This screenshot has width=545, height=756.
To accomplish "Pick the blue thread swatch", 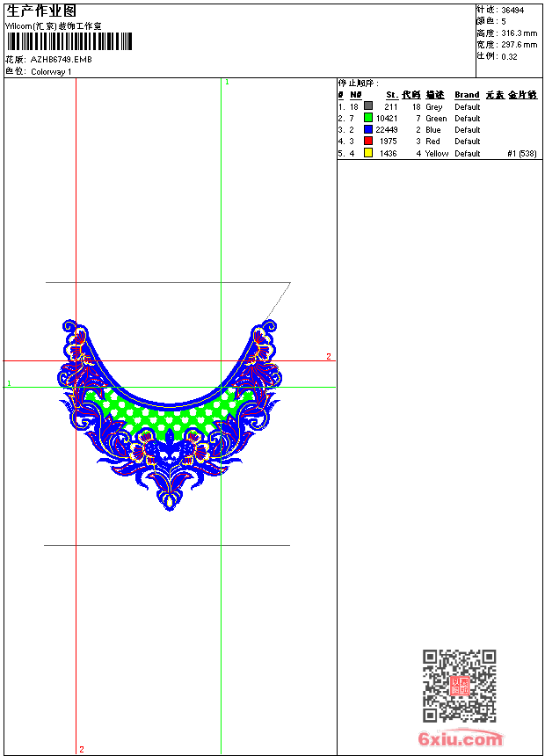I will [368, 129].
